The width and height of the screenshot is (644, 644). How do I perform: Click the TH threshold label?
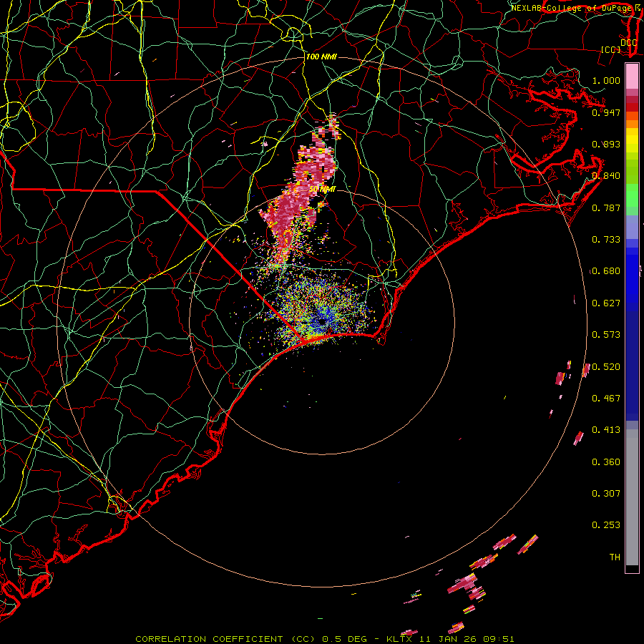(615, 557)
